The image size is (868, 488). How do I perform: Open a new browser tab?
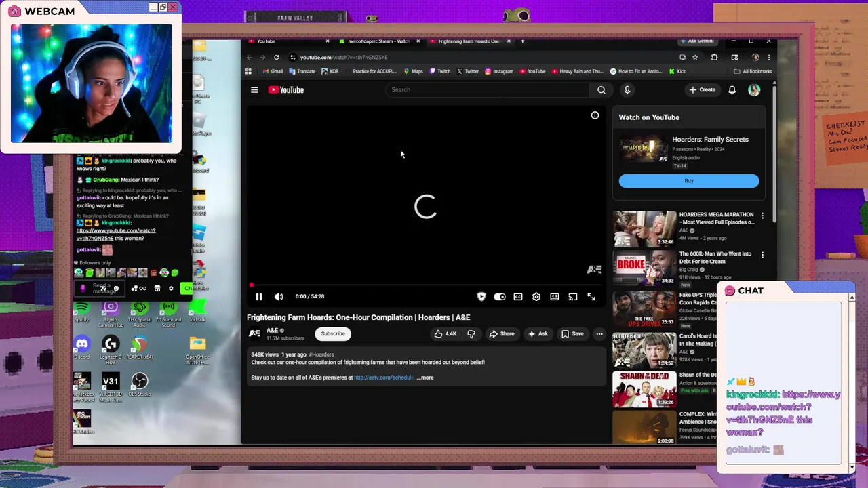[x=522, y=41]
